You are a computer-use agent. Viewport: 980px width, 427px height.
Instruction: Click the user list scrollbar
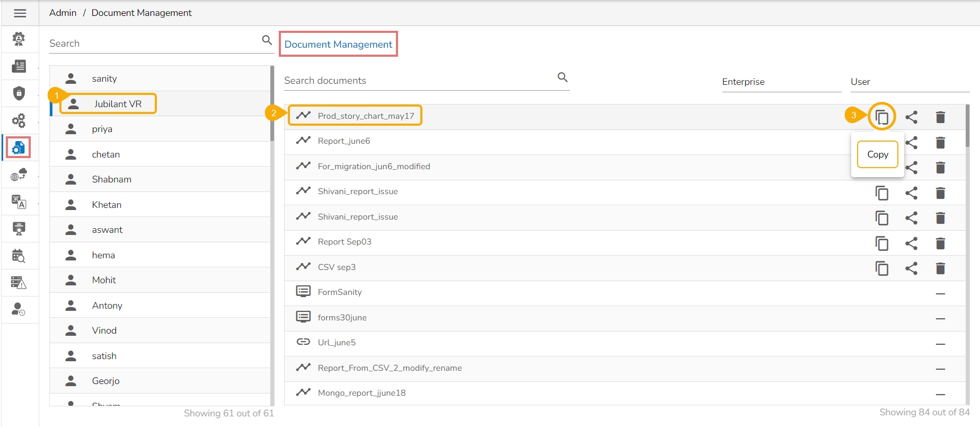point(272,104)
